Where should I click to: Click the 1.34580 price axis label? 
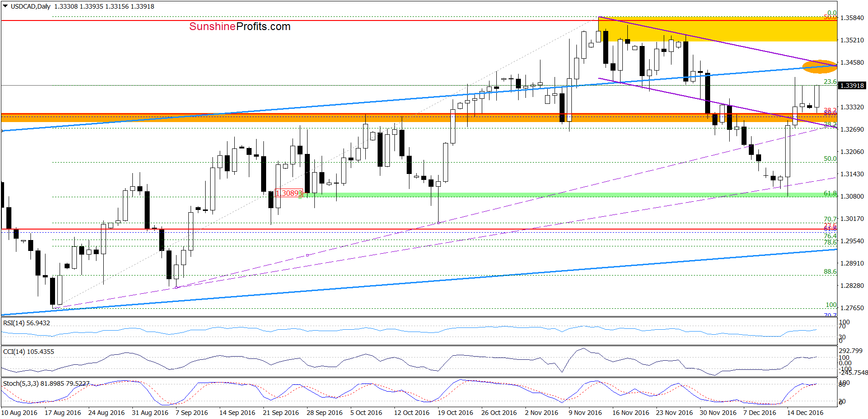(852, 62)
